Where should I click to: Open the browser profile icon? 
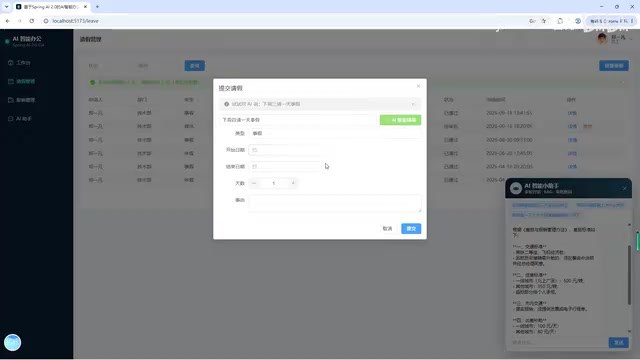click(x=578, y=21)
